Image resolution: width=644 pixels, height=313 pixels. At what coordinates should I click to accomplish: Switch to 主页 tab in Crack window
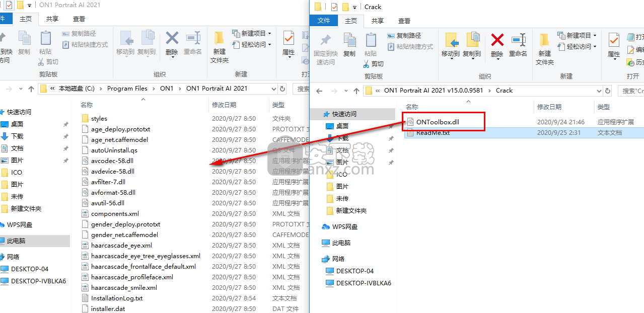click(x=351, y=21)
